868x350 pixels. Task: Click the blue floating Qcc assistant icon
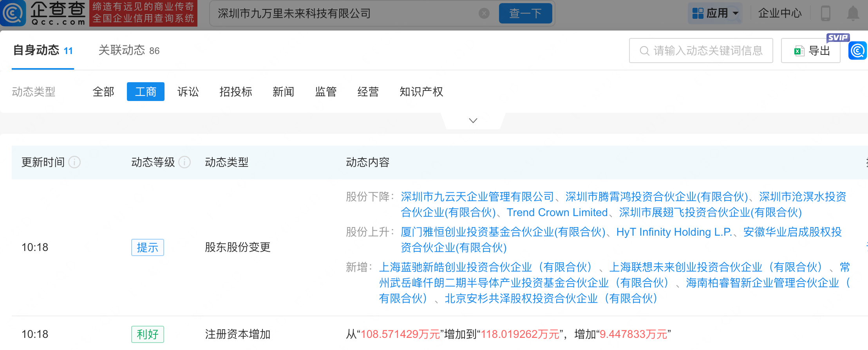(857, 51)
